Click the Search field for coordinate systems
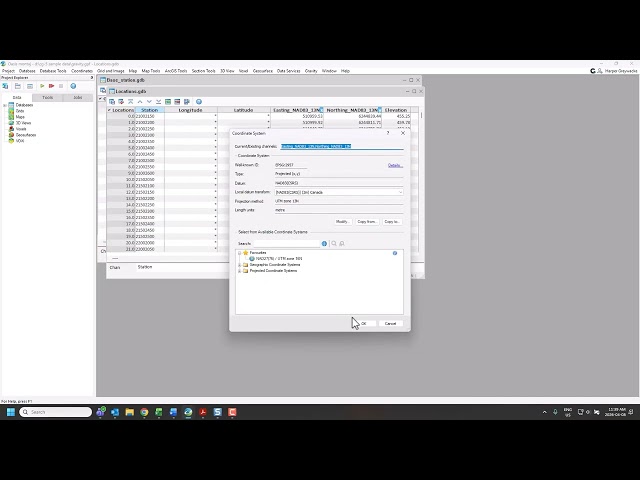 click(287, 244)
